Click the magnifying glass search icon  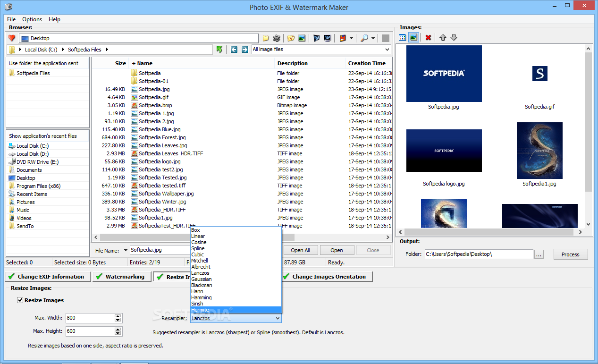pos(364,38)
